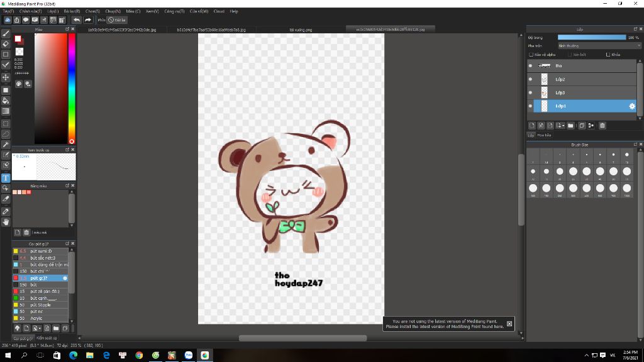Screen dimensions: 644x362
Task: Click the Undo arrow in the toolbar
Action: [77, 19]
